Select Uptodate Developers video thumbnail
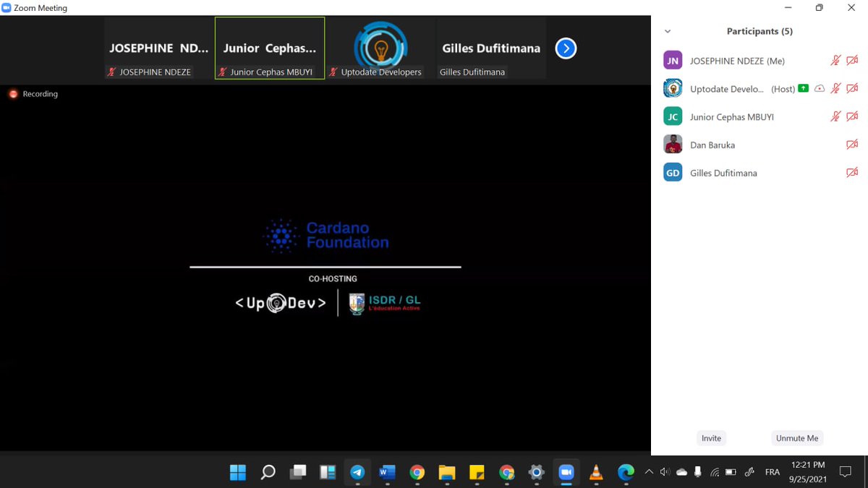This screenshot has height=488, width=868. pyautogui.click(x=380, y=48)
